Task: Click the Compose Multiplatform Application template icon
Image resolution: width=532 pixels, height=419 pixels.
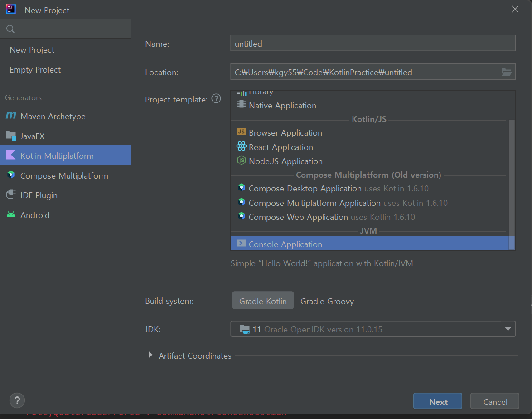Action: (x=241, y=202)
